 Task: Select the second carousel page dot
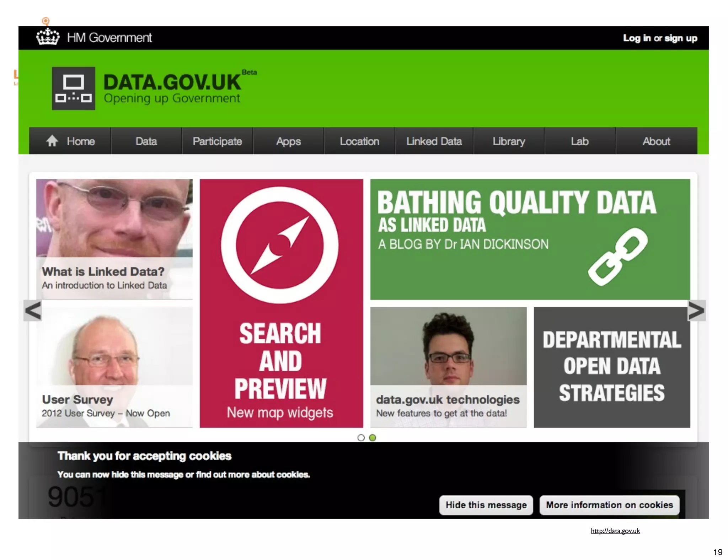pos(373,438)
